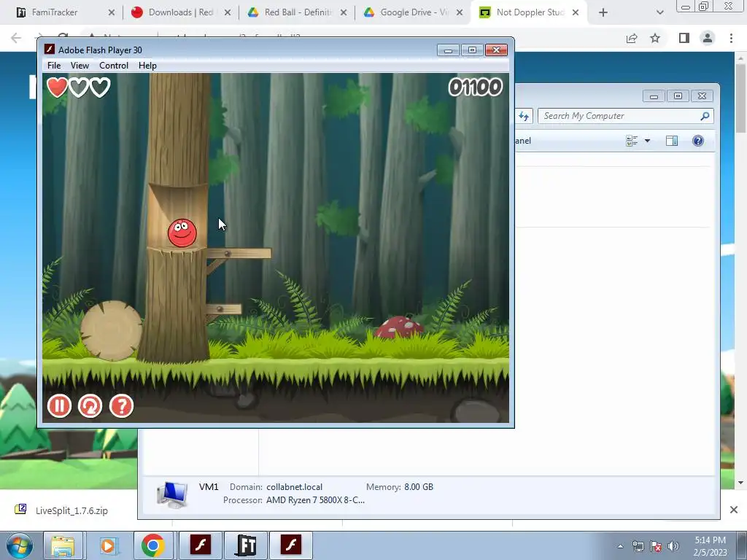747x560 pixels.
Task: Open FamiTracker from the taskbar
Action: point(245,545)
